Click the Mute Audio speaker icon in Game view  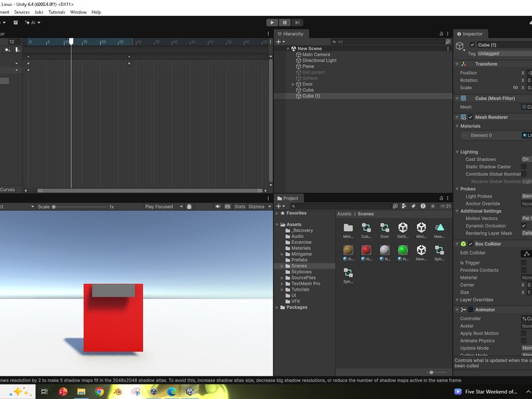[x=218, y=206]
